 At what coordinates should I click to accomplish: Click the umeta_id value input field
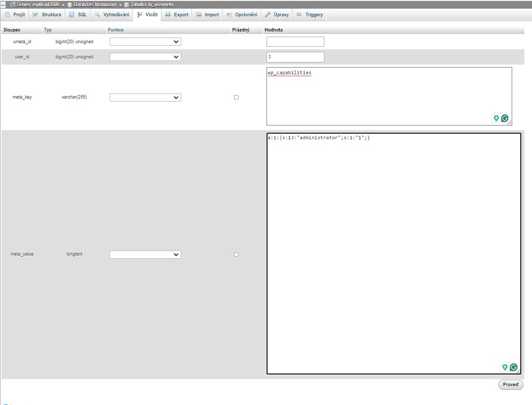pos(295,42)
